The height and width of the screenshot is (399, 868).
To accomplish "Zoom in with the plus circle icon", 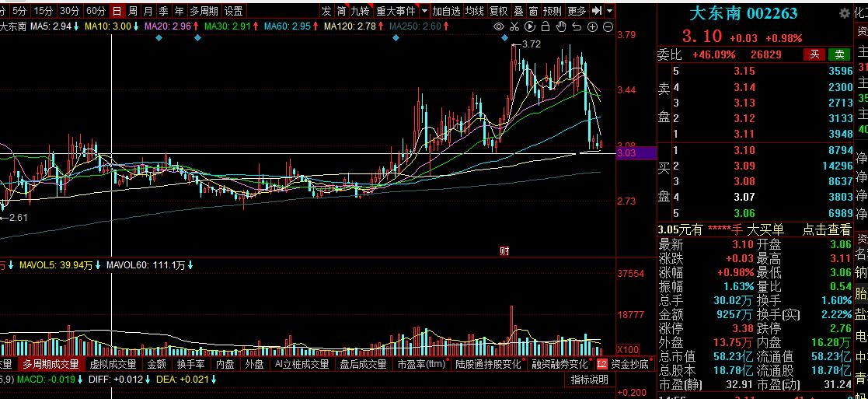I will click(592, 26).
